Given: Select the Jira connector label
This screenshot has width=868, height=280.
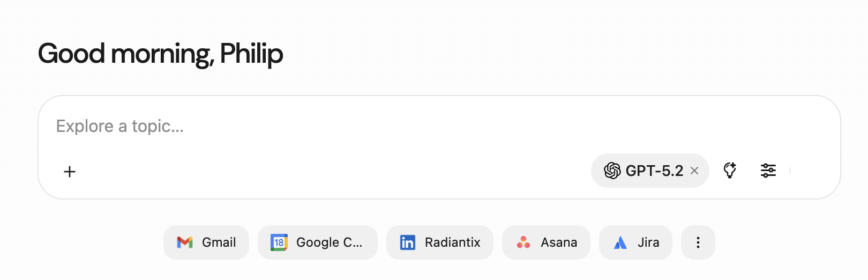Looking at the screenshot, I should point(648,242).
